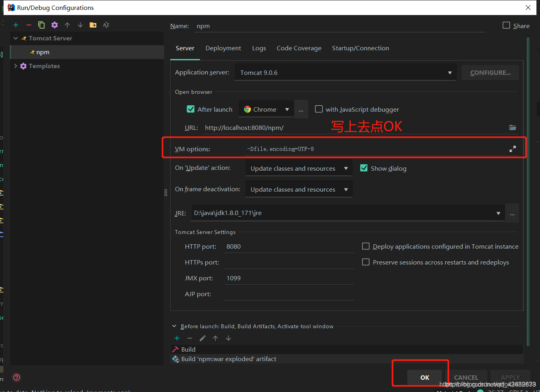
Task: Switch to the Logs tab
Action: click(259, 48)
